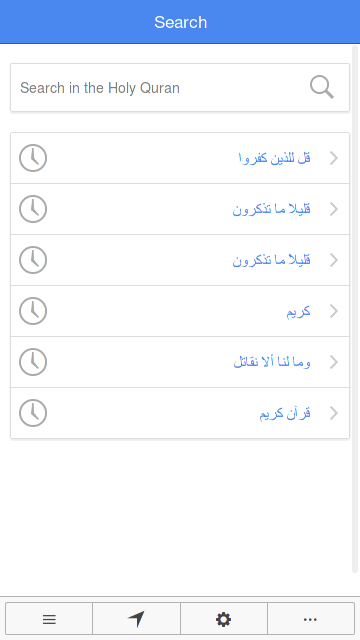Open recent search وما لنا ألا نقاتل

pos(272,362)
